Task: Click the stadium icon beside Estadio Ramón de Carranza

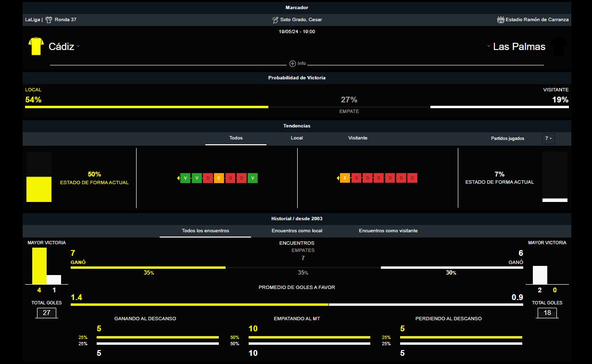Action: pos(501,20)
